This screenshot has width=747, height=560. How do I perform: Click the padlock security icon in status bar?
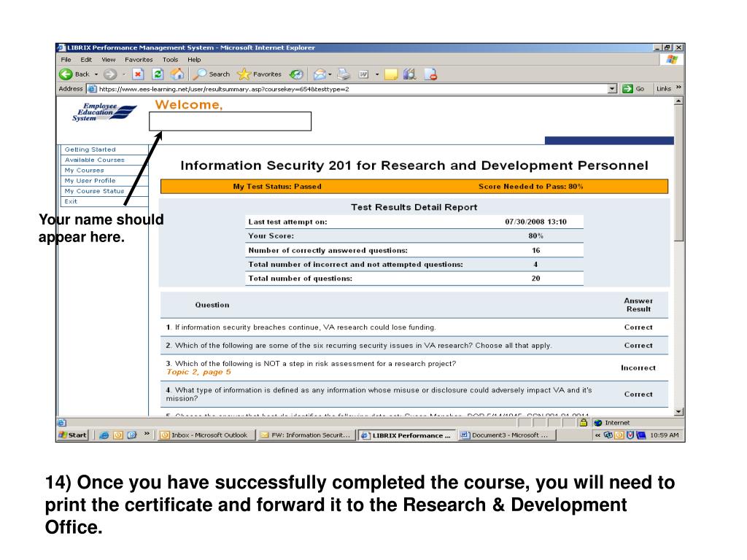(583, 422)
